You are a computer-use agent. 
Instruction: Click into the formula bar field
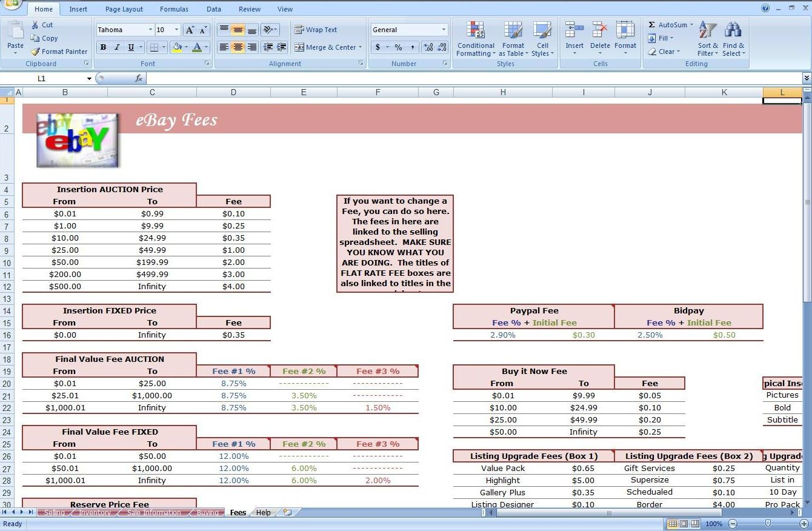coord(473,78)
